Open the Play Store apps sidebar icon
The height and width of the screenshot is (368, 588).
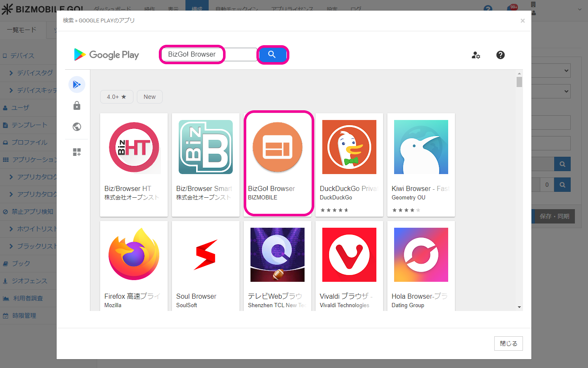tap(77, 85)
